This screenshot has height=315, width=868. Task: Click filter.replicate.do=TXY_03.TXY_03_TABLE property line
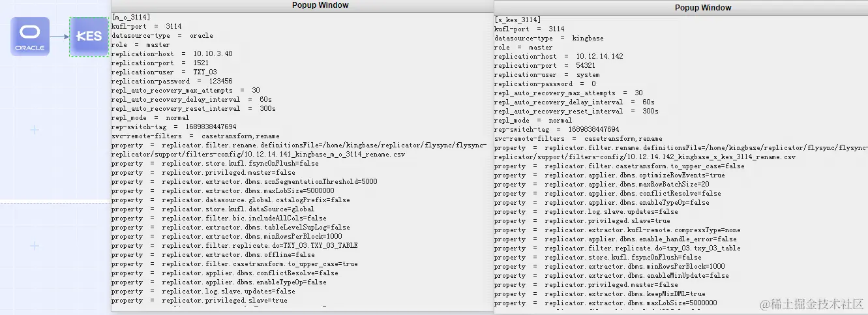[234, 246]
